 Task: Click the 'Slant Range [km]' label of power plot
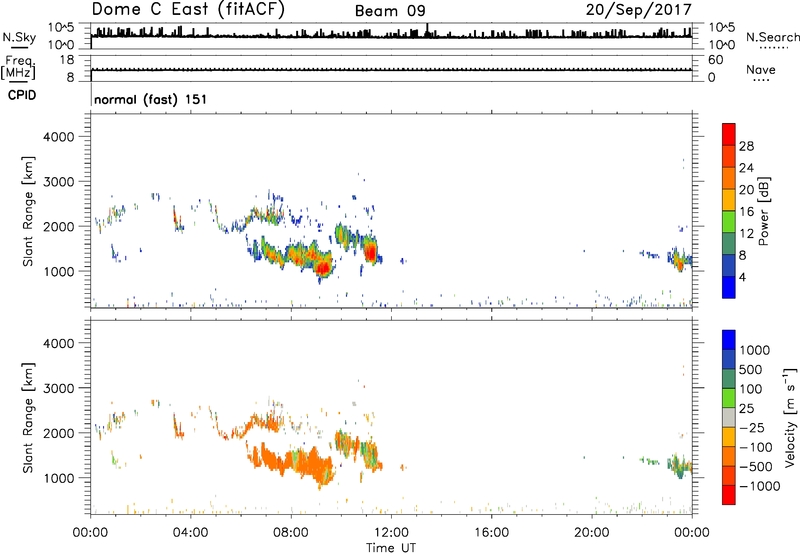[28, 211]
